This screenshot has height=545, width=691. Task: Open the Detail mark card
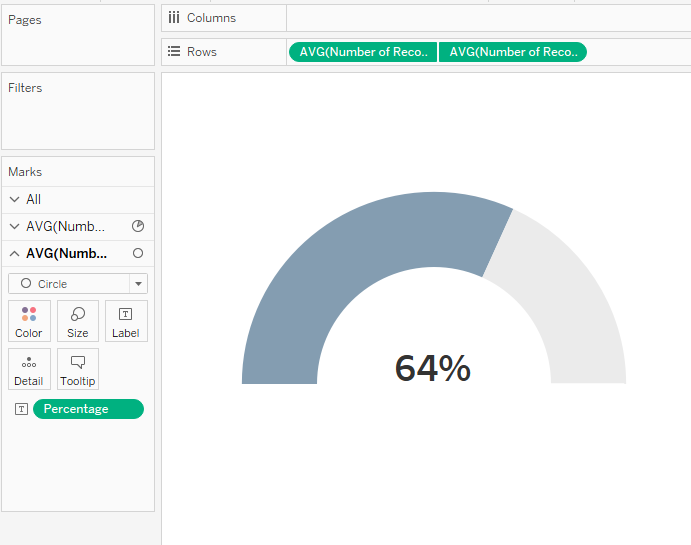[29, 369]
